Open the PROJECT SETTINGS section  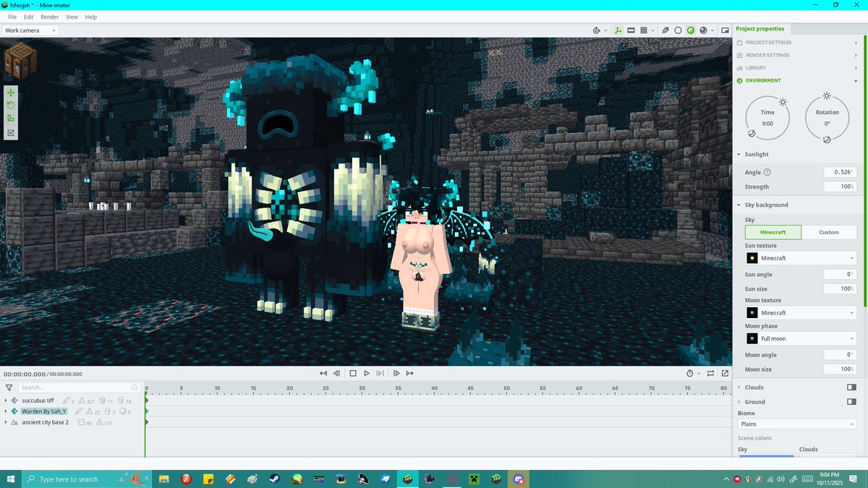[797, 43]
